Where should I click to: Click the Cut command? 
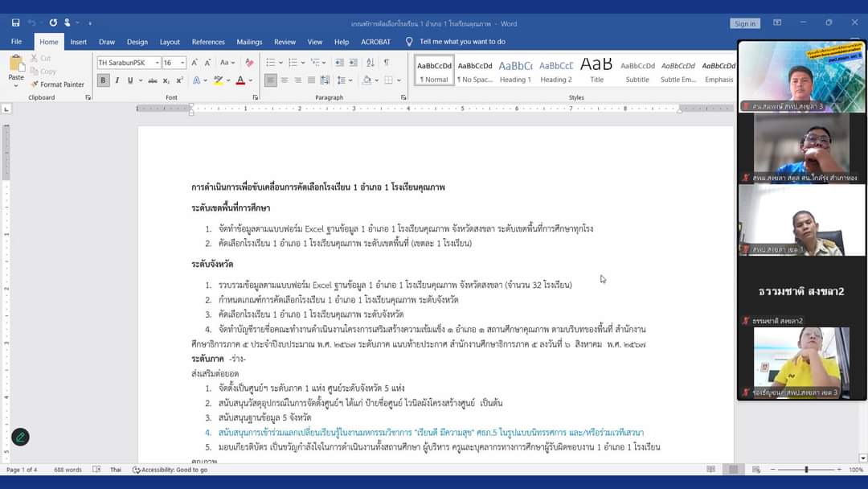[40, 58]
